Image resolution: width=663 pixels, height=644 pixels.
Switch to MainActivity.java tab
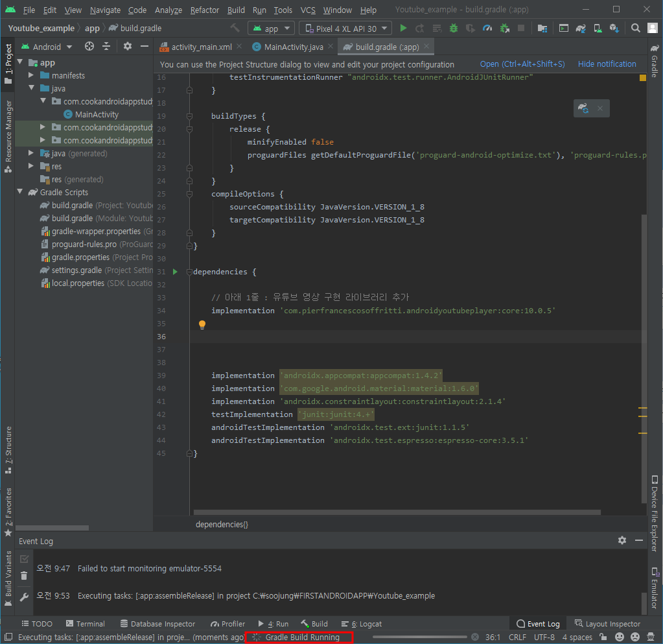(x=294, y=47)
